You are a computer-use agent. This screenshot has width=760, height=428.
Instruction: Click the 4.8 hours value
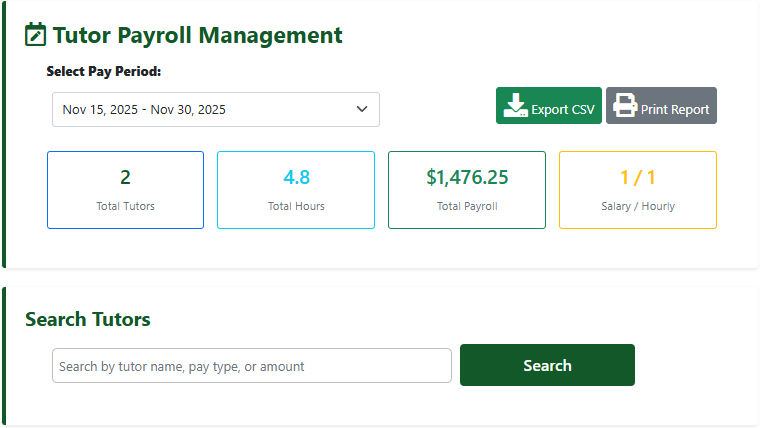pos(296,178)
